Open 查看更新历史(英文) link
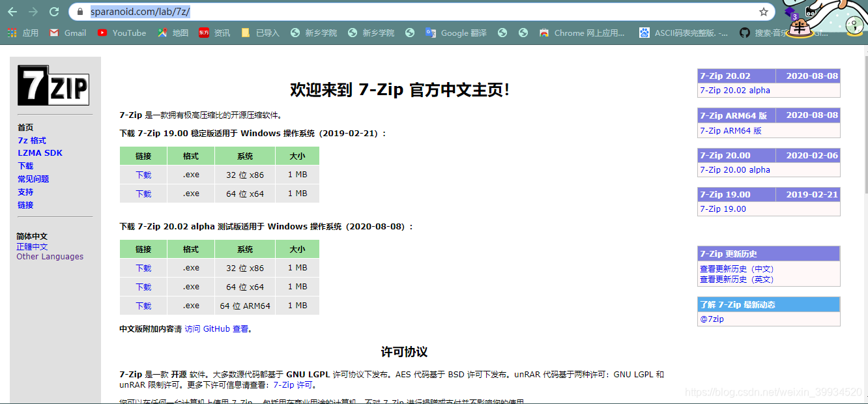Viewport: 868px width, 404px height. click(x=737, y=280)
